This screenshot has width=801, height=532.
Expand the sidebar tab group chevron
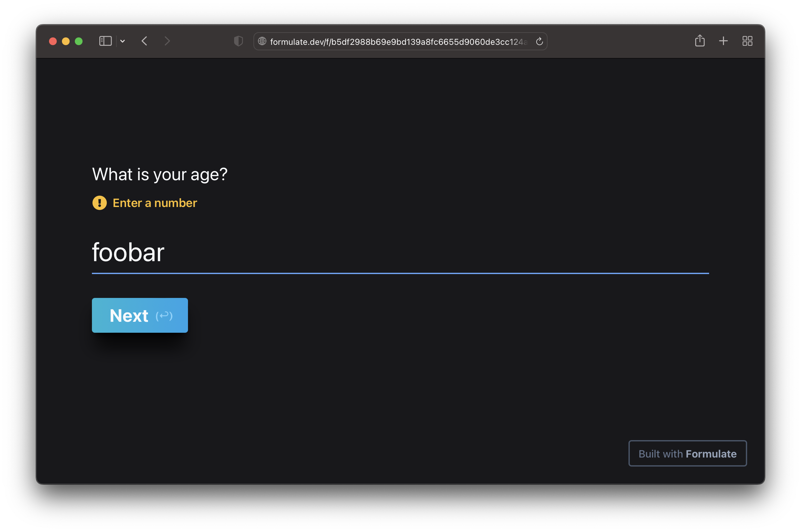pyautogui.click(x=123, y=41)
